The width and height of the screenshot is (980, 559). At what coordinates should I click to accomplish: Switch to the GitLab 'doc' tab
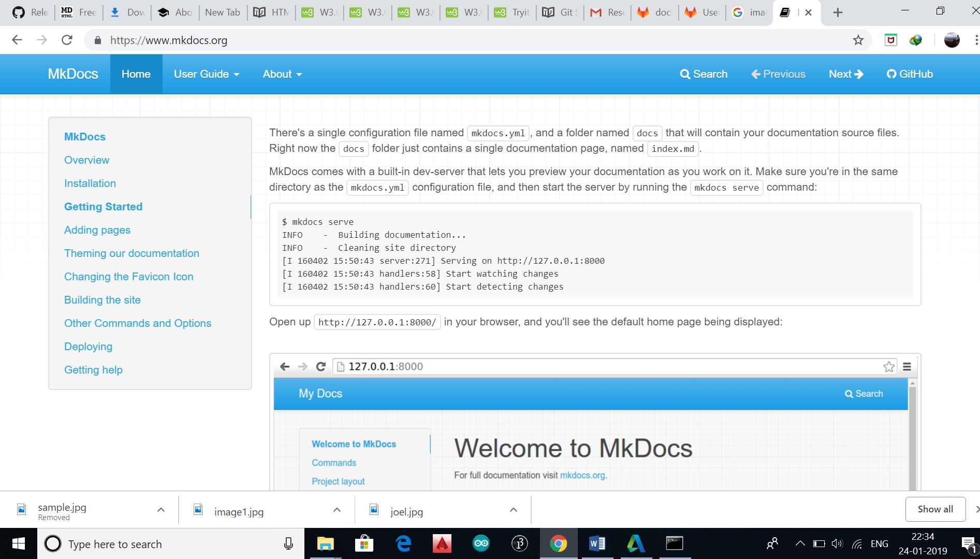click(654, 12)
